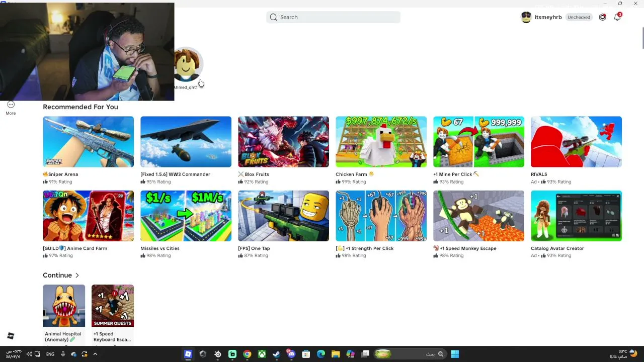Open the Xbox app on the taskbar
Viewport: 644px width, 362px height.
point(262,354)
